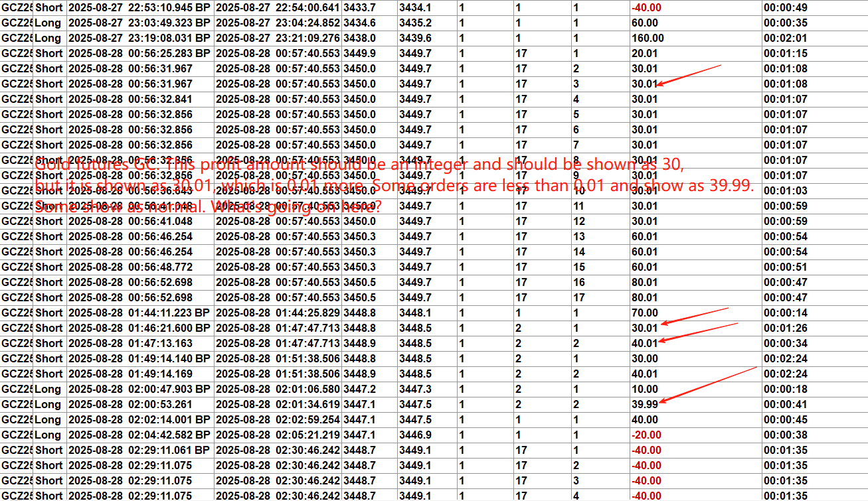Select the duration 00:02:01 cell

click(814, 38)
